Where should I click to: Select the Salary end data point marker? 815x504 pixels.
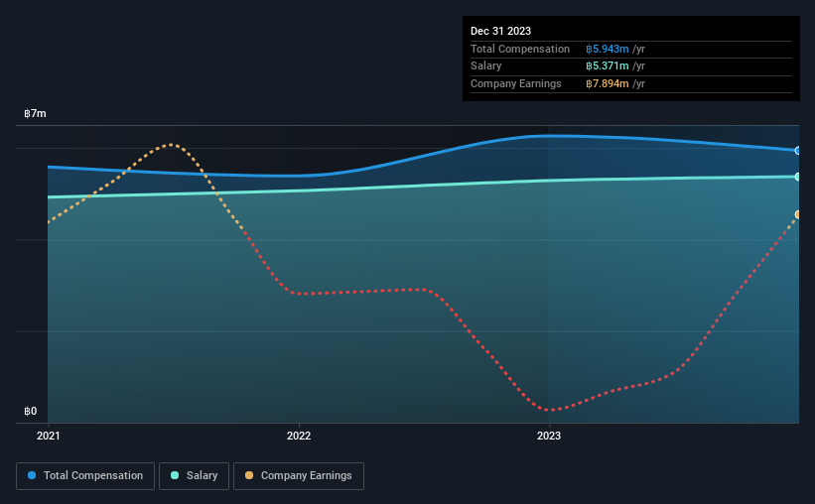click(x=798, y=177)
